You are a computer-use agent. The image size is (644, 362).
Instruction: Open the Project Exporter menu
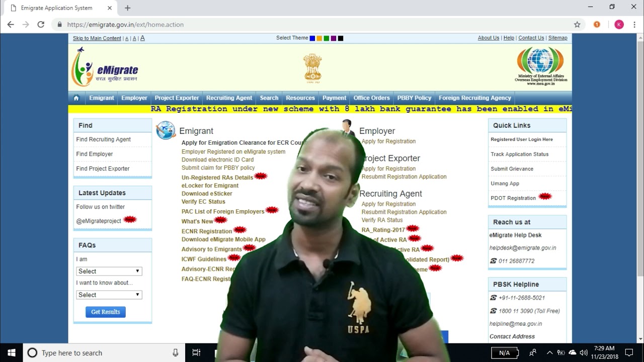pyautogui.click(x=177, y=98)
